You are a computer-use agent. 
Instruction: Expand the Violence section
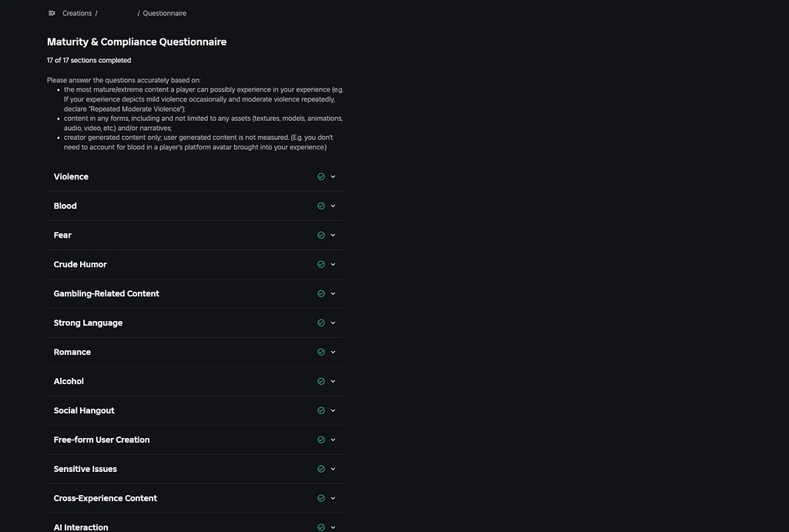coord(332,176)
